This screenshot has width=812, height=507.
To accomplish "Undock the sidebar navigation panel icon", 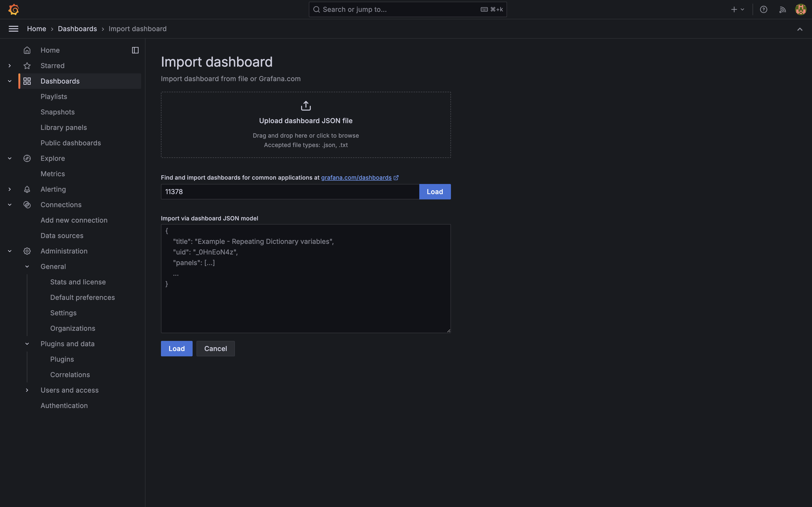I will pyautogui.click(x=135, y=50).
